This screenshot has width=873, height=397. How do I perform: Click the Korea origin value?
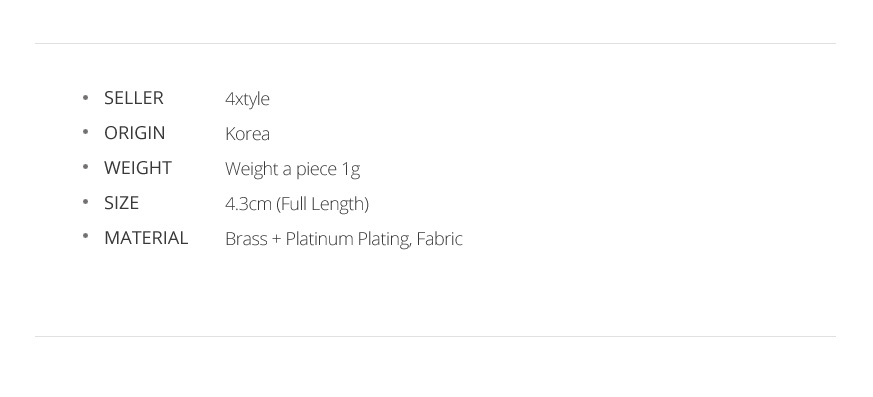coord(247,134)
